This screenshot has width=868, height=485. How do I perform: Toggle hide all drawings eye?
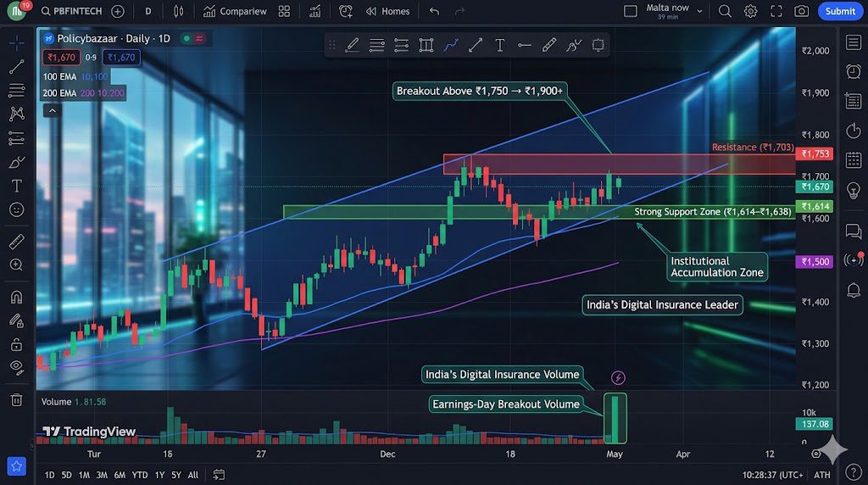(17, 367)
